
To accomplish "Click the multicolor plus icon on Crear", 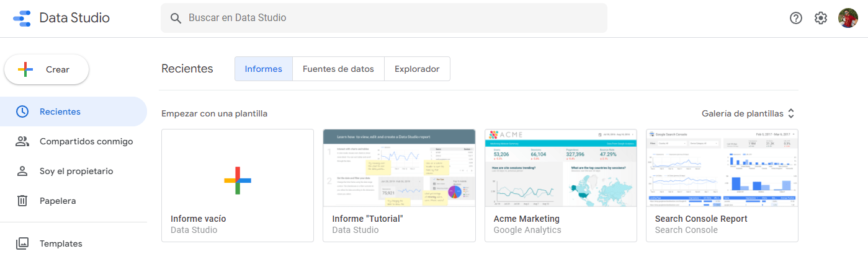I will [x=25, y=69].
